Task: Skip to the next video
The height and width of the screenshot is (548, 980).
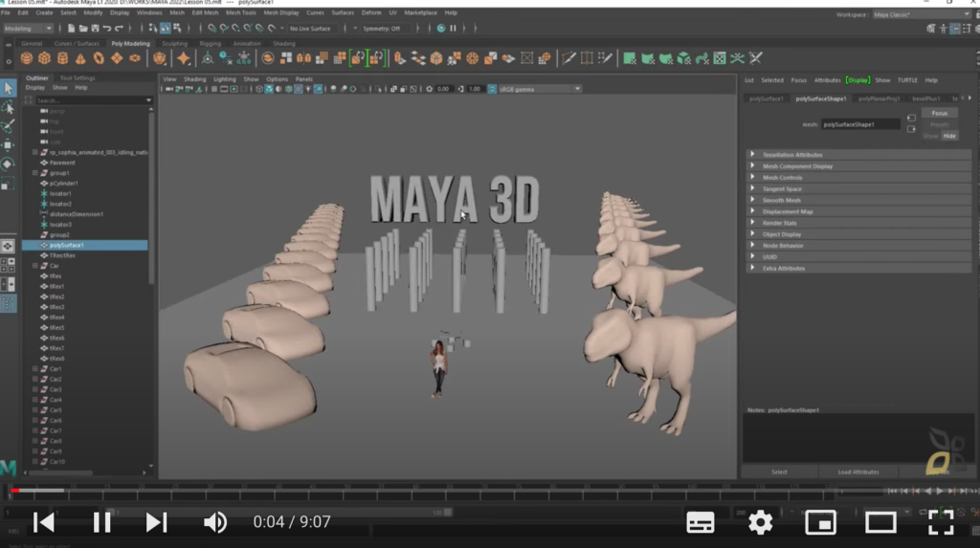Action: point(156,522)
